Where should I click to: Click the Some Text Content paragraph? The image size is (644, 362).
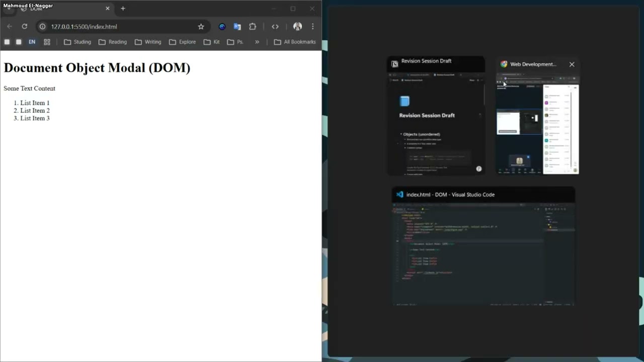(29, 88)
